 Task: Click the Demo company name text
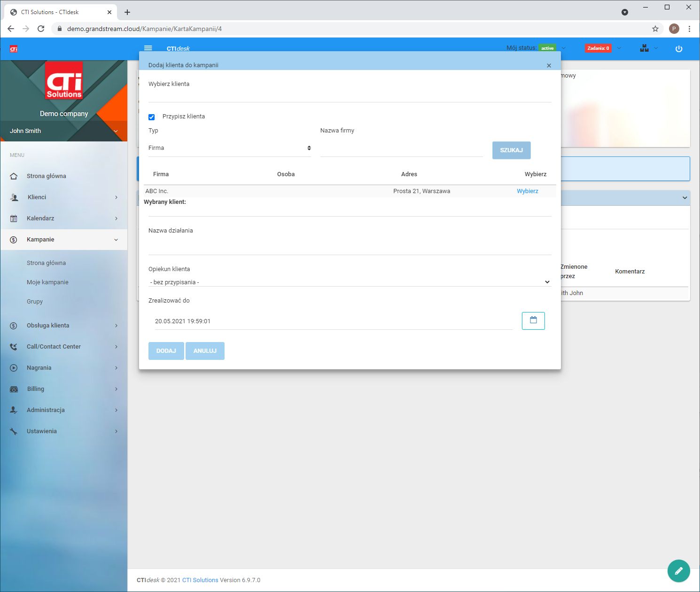[64, 114]
